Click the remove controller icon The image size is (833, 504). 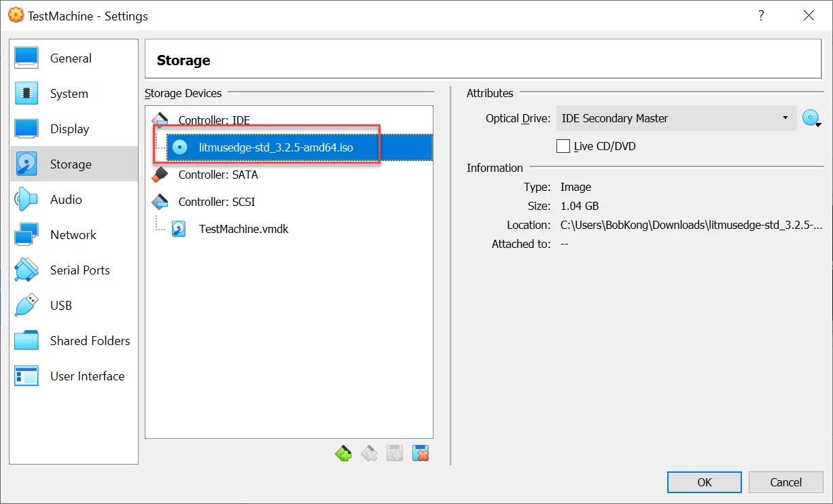[x=369, y=453]
